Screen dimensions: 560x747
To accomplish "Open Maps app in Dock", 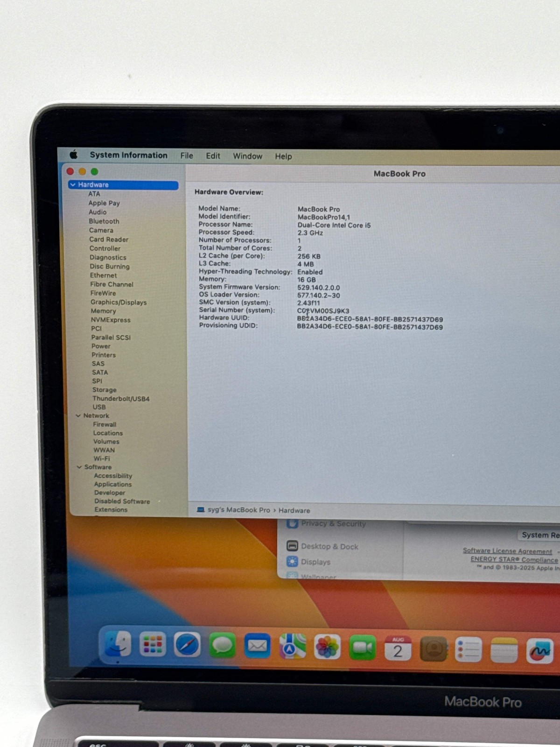I will 292,647.
